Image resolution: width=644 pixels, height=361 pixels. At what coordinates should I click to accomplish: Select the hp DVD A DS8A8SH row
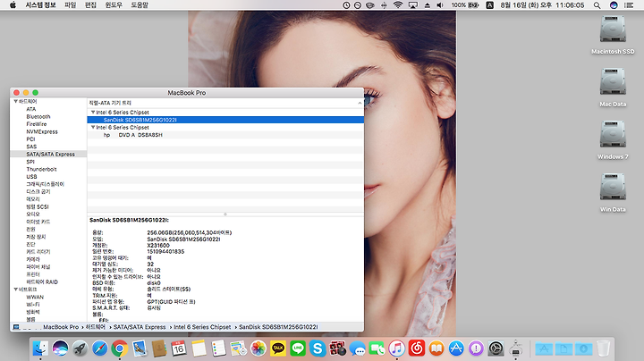tap(225, 135)
